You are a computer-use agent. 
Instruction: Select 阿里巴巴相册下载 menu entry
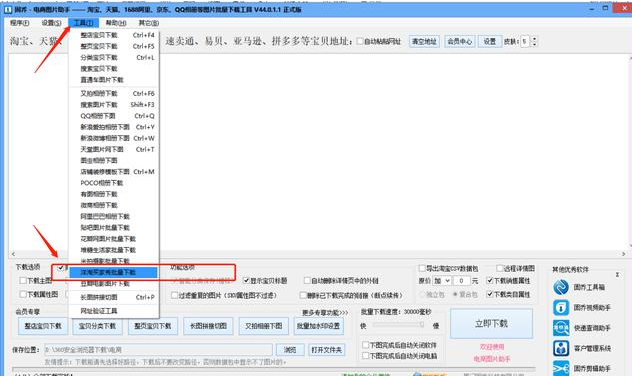pos(114,217)
